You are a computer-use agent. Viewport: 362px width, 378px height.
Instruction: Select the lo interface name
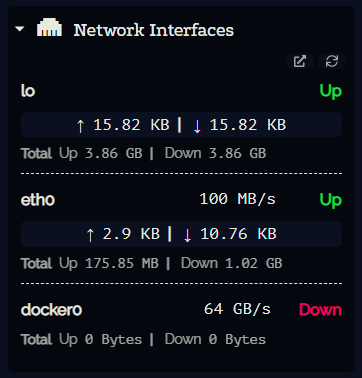(28, 91)
